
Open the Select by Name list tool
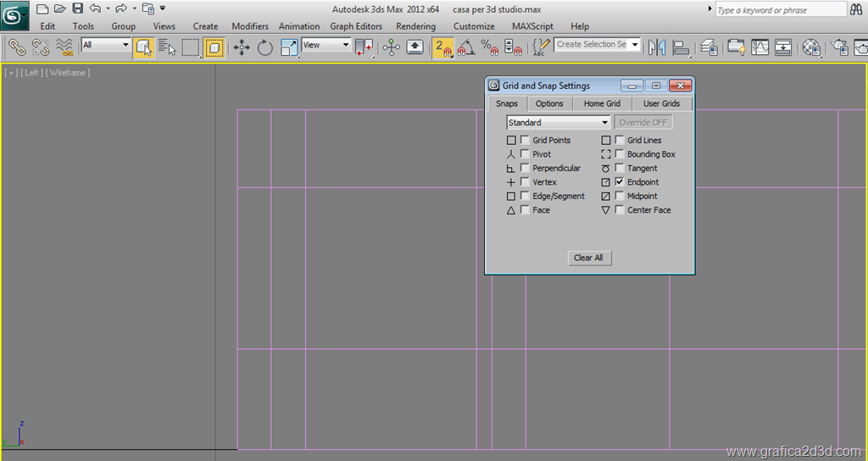pyautogui.click(x=167, y=47)
